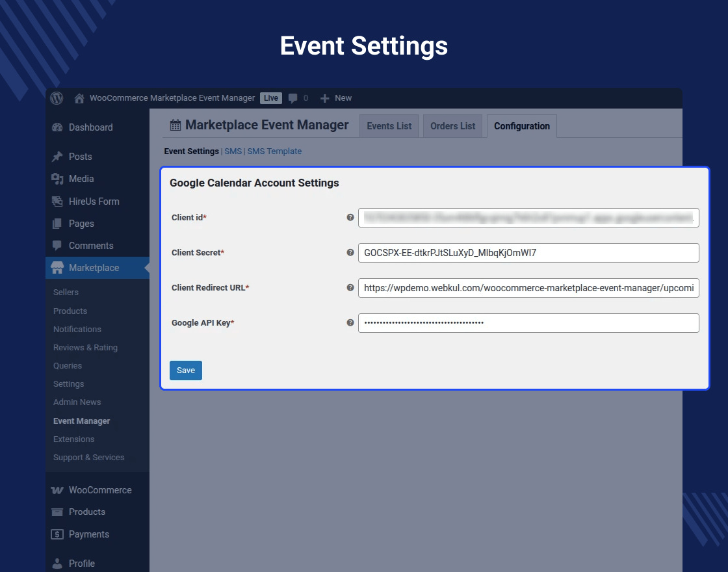Viewport: 728px width, 572px height.
Task: Click the Client Redirect URL field
Action: 528,288
